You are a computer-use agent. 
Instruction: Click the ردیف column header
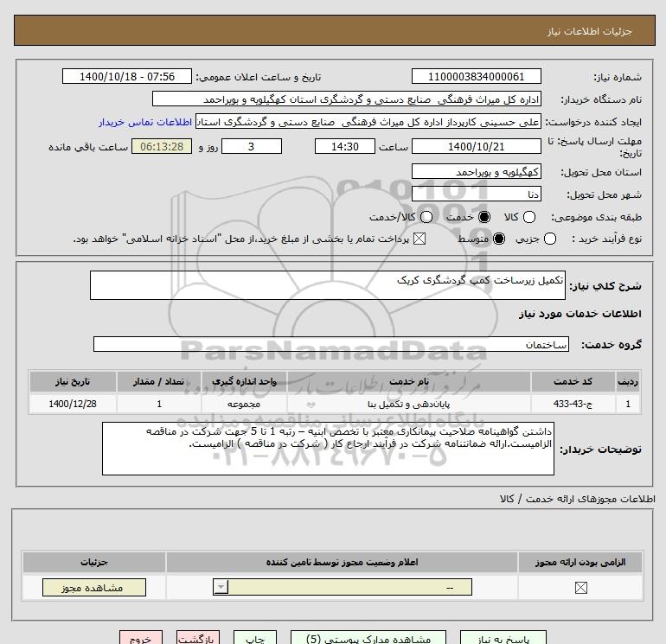[628, 381]
